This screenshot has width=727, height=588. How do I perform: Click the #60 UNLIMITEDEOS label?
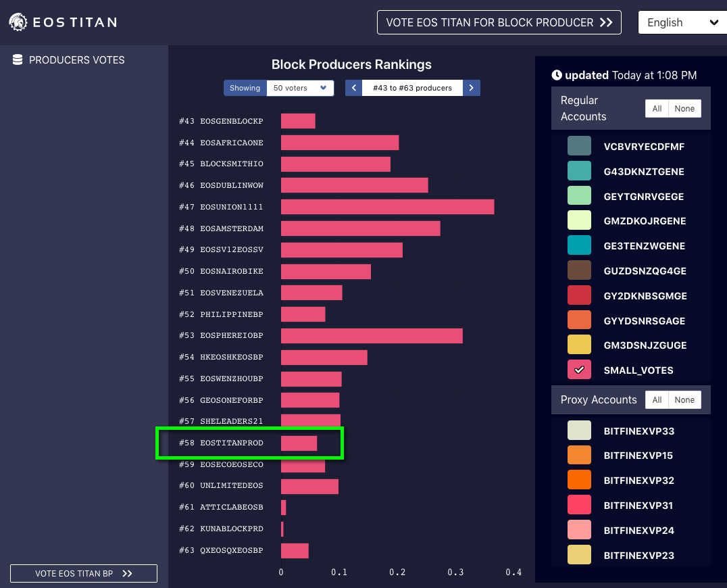tap(221, 485)
